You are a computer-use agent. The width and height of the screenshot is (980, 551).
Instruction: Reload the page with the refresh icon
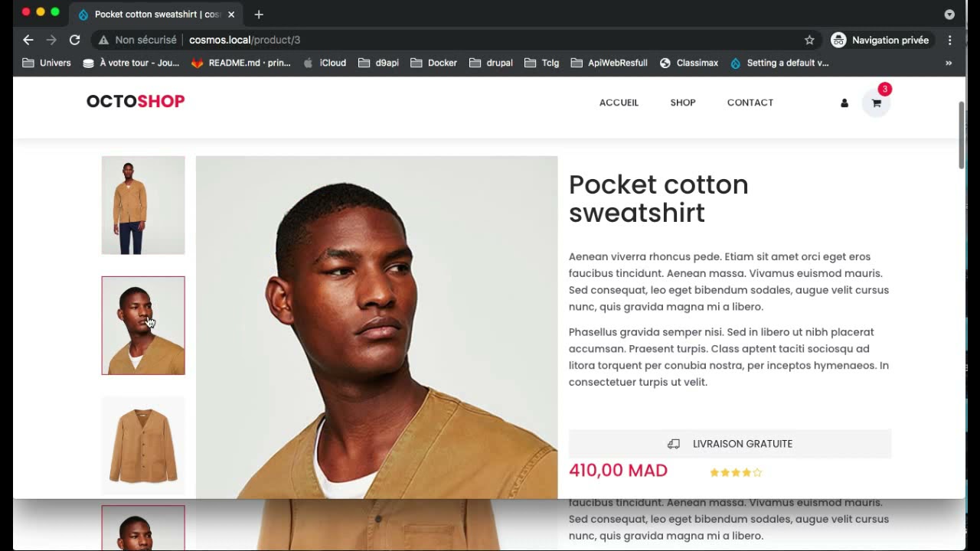[74, 40]
